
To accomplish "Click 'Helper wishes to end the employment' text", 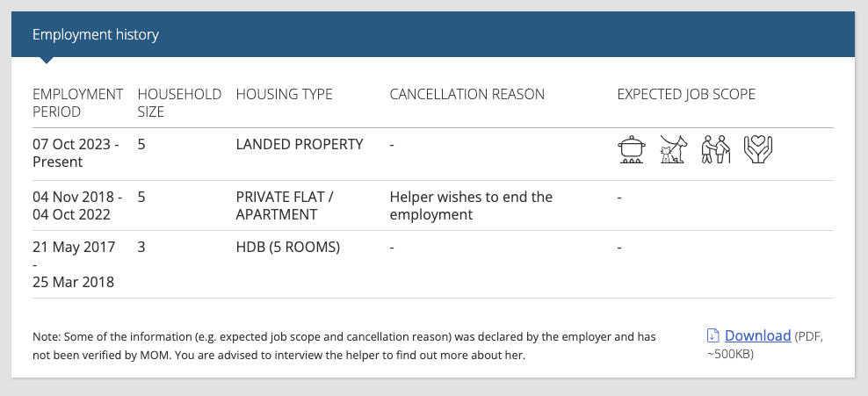I will [x=471, y=205].
